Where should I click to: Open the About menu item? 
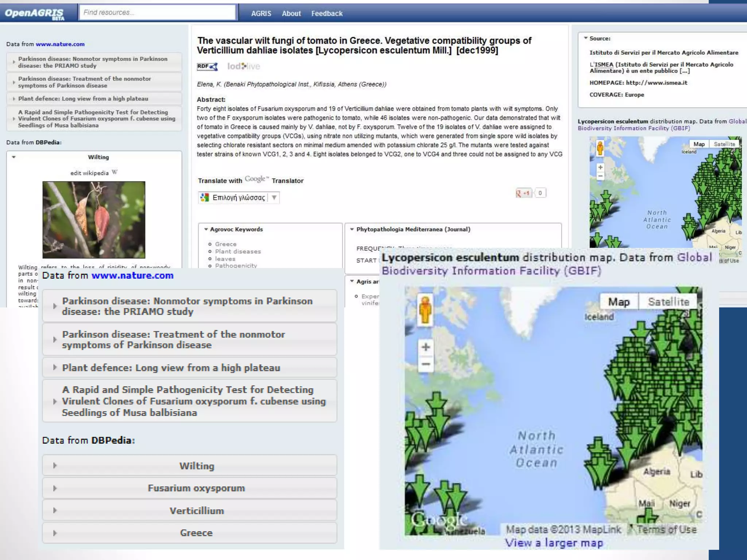(291, 13)
